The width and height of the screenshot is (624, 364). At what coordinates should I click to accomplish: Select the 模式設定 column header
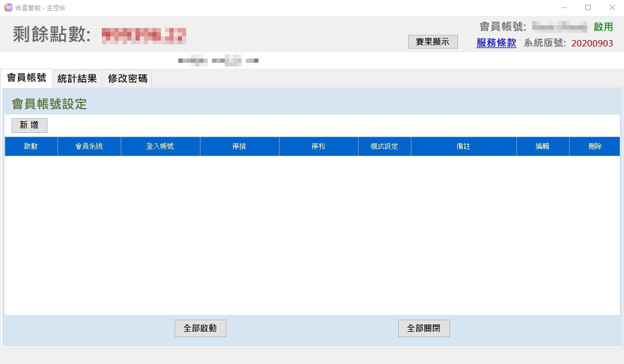pyautogui.click(x=385, y=147)
